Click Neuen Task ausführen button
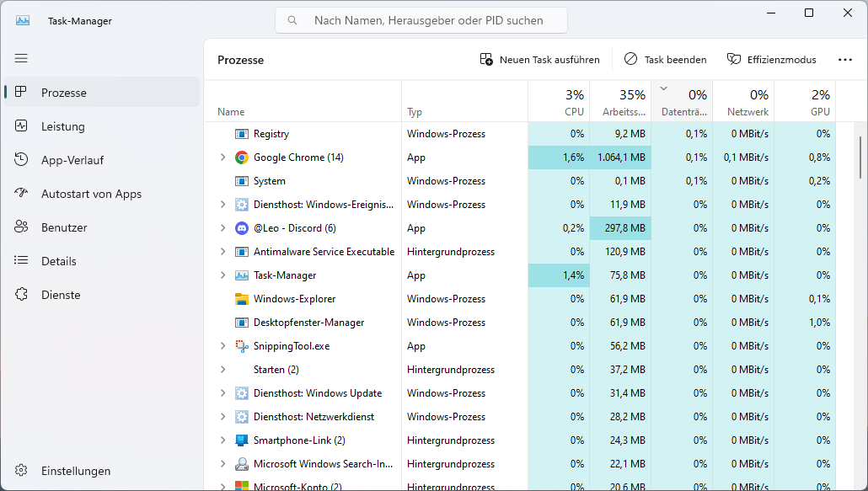 coord(539,60)
